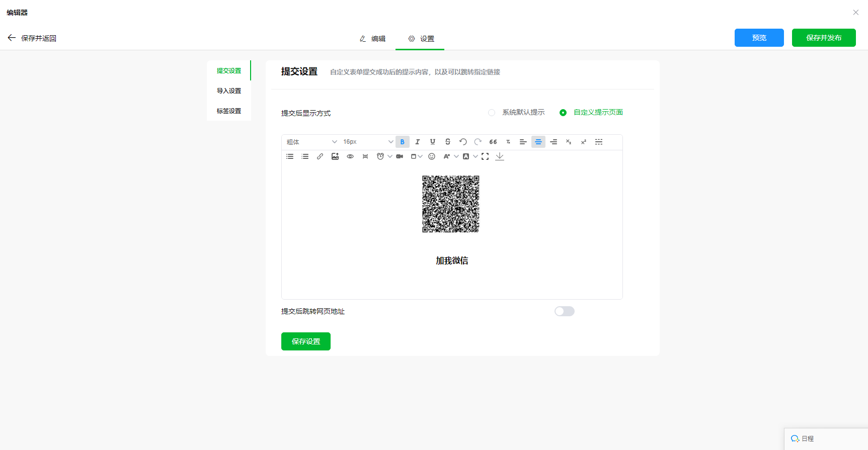
Task: Align text left
Action: click(523, 142)
